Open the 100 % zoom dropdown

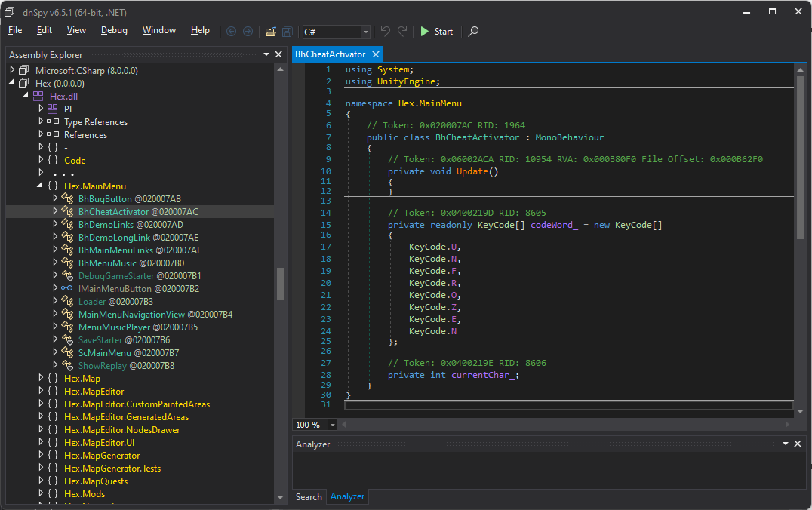[x=333, y=425]
